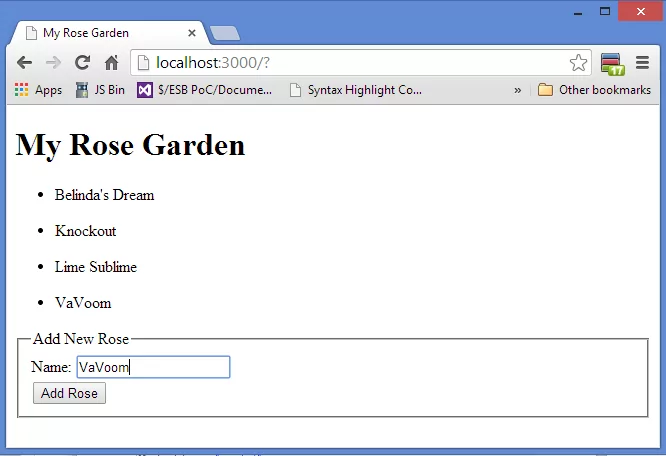Click the browser Forward arrow
Screen dimensions: 666x456
(53, 63)
